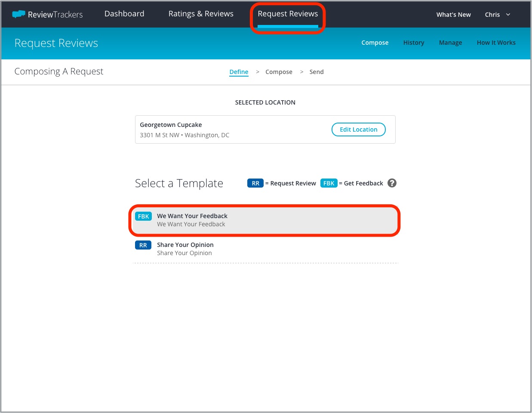Open the Manage section

451,43
